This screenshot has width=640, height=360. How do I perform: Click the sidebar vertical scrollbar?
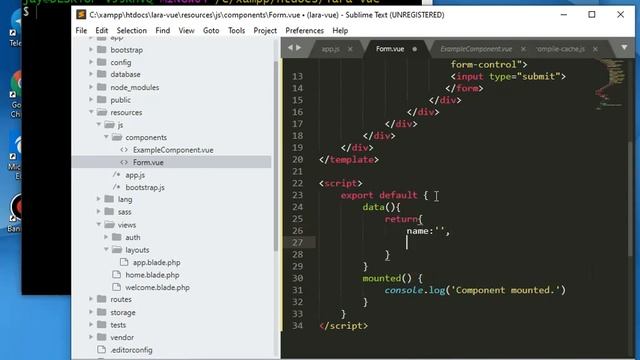[276, 155]
